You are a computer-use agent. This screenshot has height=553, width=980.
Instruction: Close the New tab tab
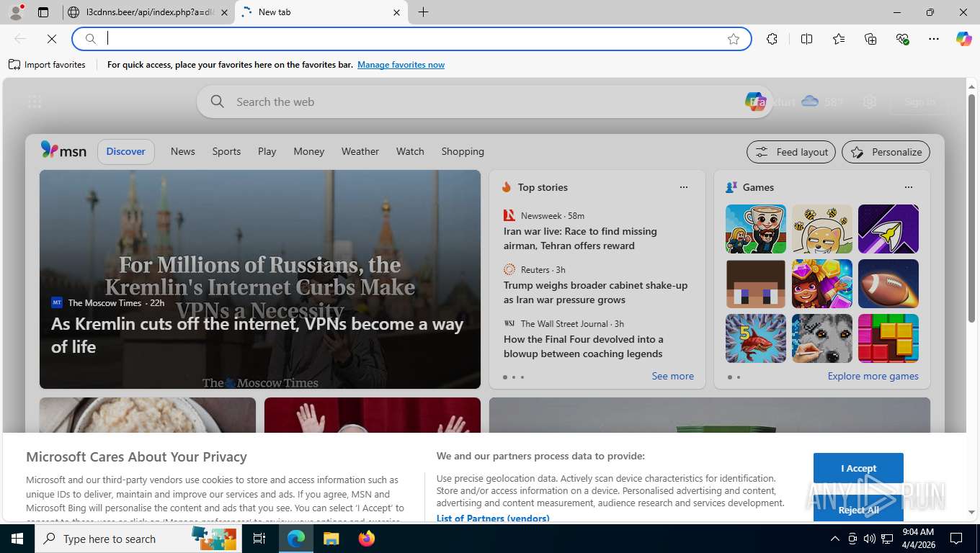tap(396, 12)
